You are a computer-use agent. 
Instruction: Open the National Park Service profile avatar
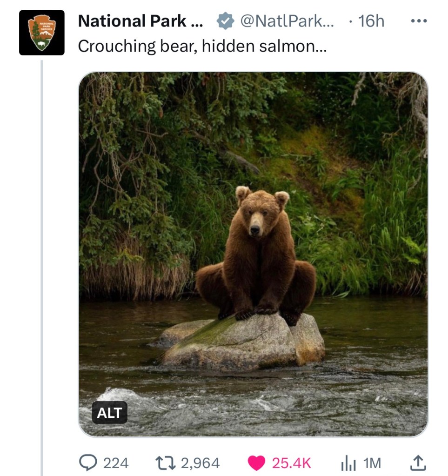pyautogui.click(x=42, y=33)
